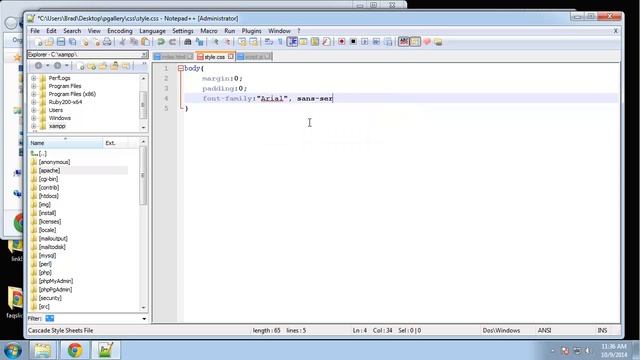Collapse the body block fold marker
The height and width of the screenshot is (360, 640).
coord(180,68)
